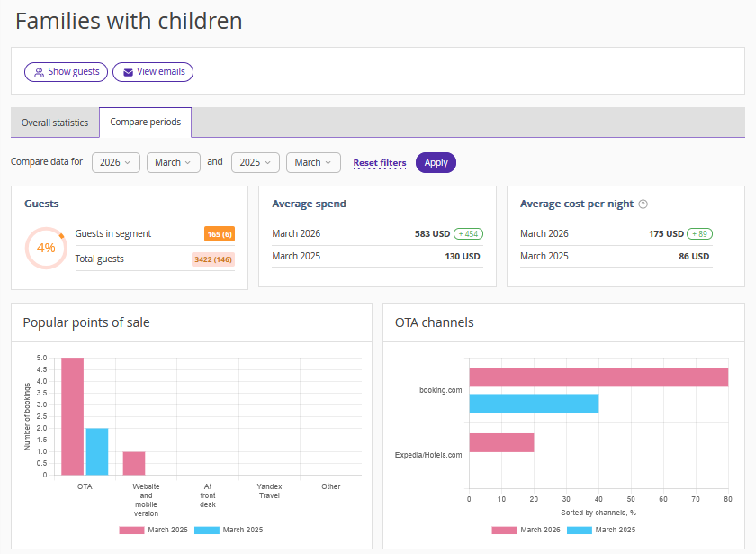Toggle March 2026 series in Popular points of sale legend
This screenshot has height=554, width=756.
(154, 530)
